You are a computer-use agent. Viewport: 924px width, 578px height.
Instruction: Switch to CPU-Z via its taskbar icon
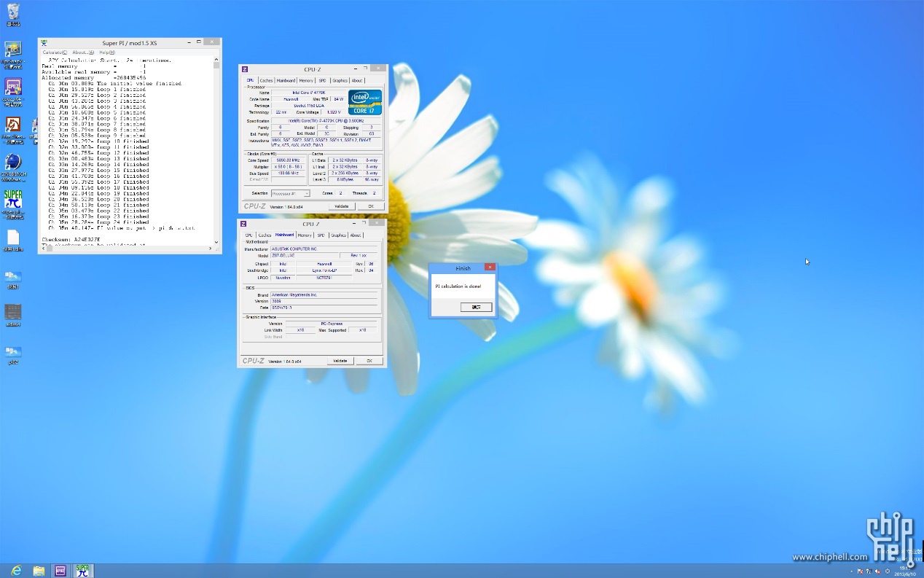click(60, 570)
